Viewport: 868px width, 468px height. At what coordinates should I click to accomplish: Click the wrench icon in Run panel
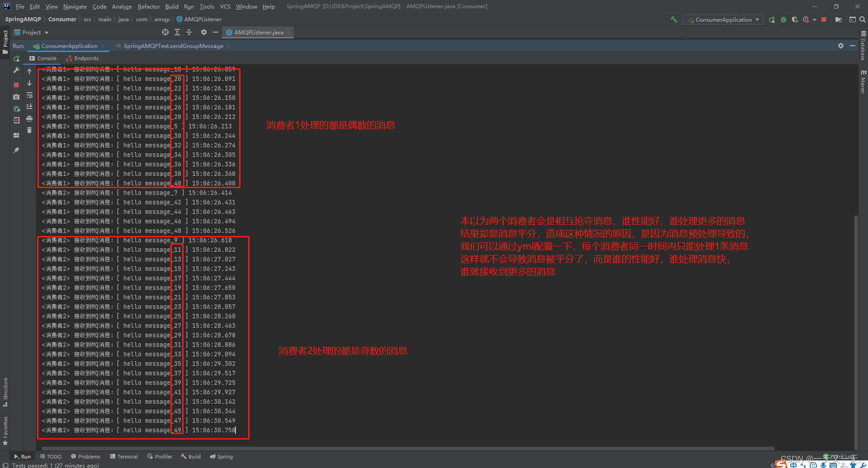point(16,70)
